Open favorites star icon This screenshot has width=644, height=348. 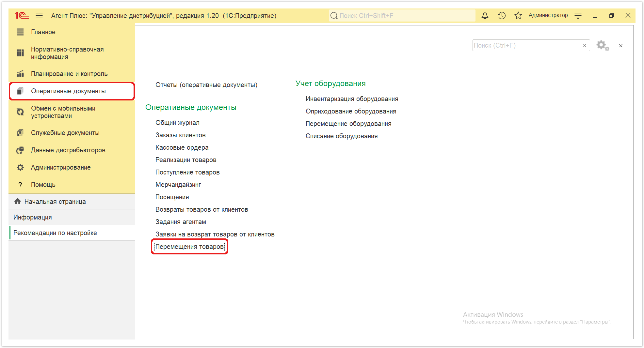[518, 15]
